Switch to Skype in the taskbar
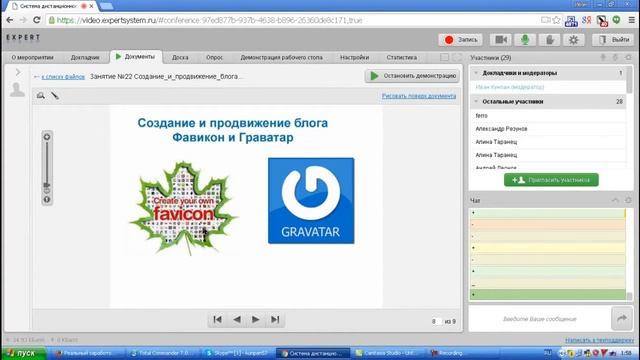Viewport: 640px width, 360px height. (238, 353)
